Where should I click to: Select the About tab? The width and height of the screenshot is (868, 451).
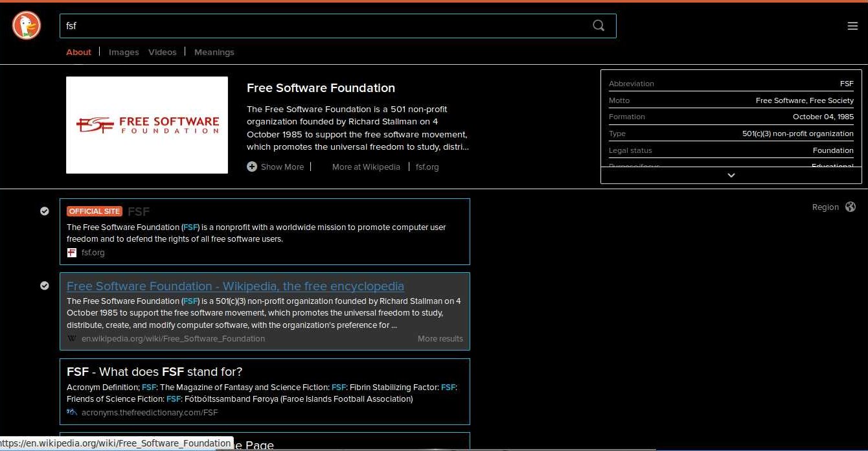[78, 52]
